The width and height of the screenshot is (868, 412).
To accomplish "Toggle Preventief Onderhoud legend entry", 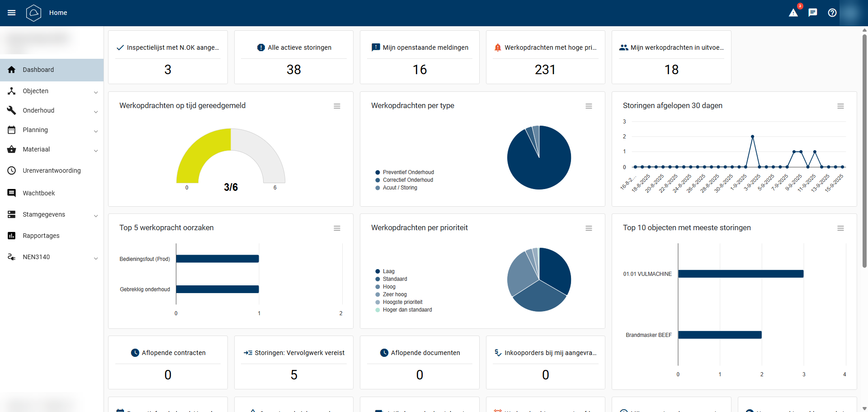I will tap(408, 172).
